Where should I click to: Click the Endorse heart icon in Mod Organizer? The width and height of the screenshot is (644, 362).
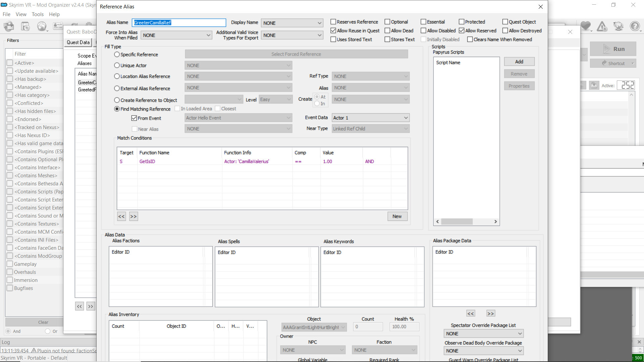click(x=586, y=26)
